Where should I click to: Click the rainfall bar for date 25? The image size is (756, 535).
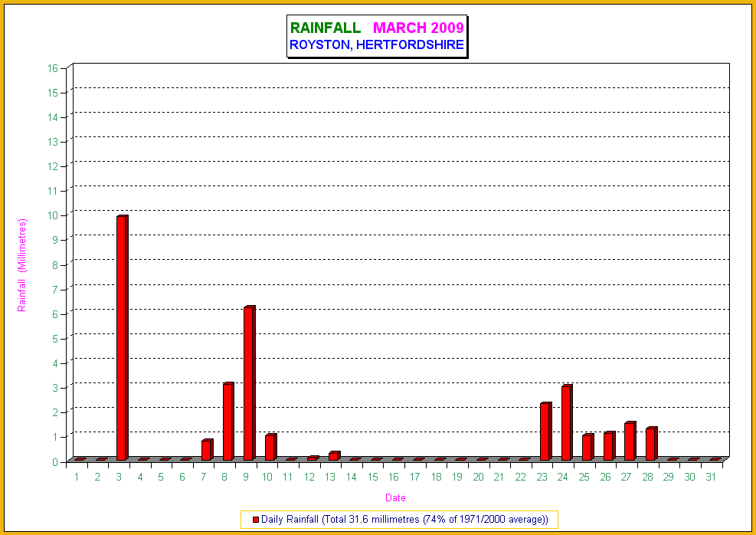pyautogui.click(x=587, y=447)
